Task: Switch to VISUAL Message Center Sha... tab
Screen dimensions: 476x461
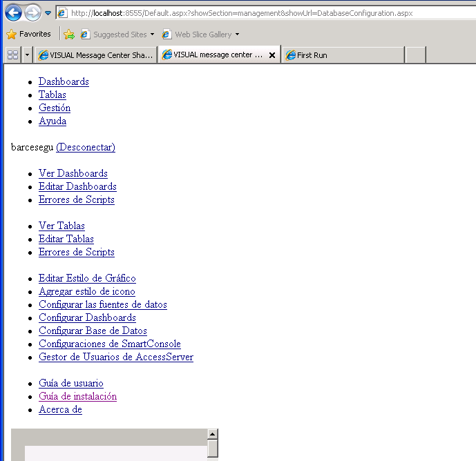Action: 95,55
